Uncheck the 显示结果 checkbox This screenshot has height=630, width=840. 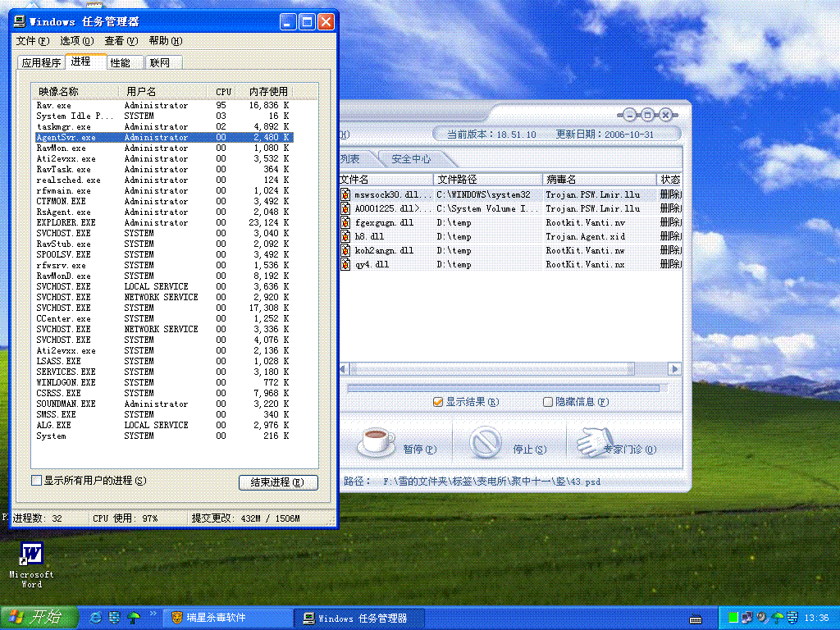pos(438,402)
